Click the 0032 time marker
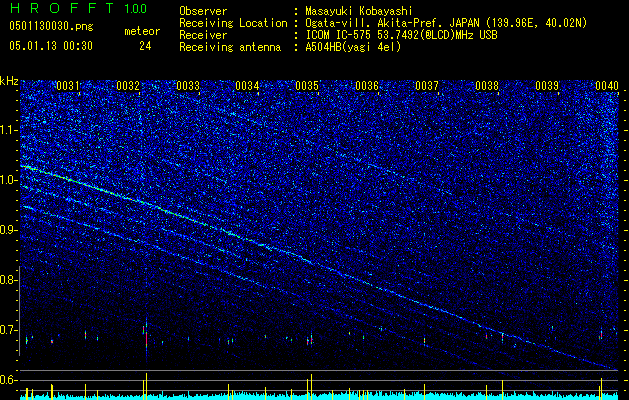629x400 pixels. (x=128, y=85)
